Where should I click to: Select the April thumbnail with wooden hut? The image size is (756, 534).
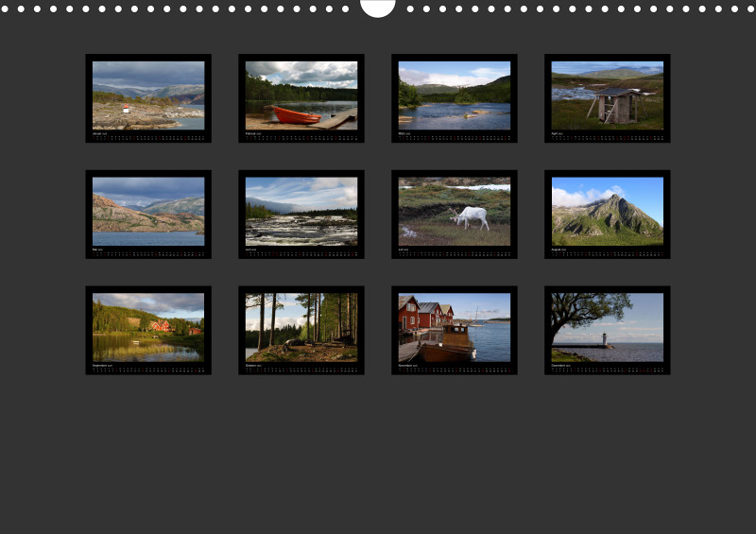pyautogui.click(x=608, y=98)
